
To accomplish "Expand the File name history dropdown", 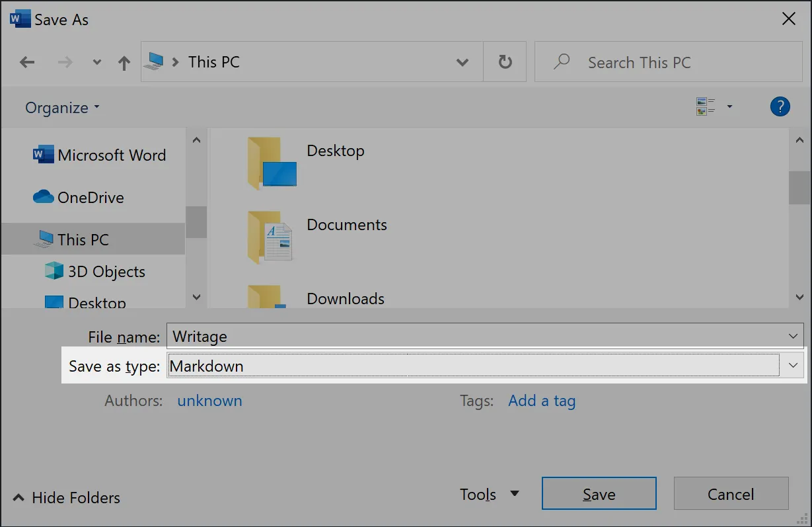I will coord(792,336).
